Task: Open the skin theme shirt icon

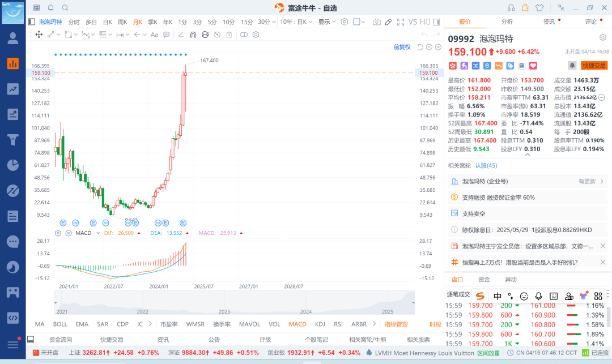Action: point(539,8)
